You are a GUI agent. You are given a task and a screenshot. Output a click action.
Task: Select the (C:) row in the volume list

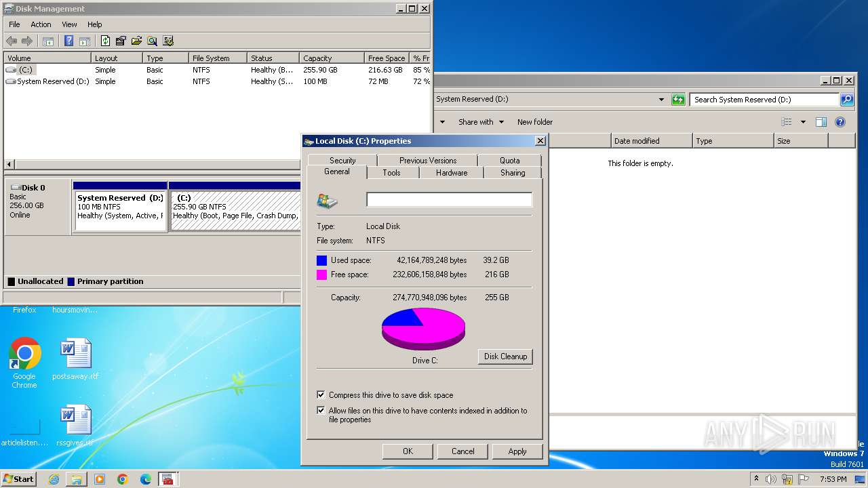pyautogui.click(x=217, y=70)
